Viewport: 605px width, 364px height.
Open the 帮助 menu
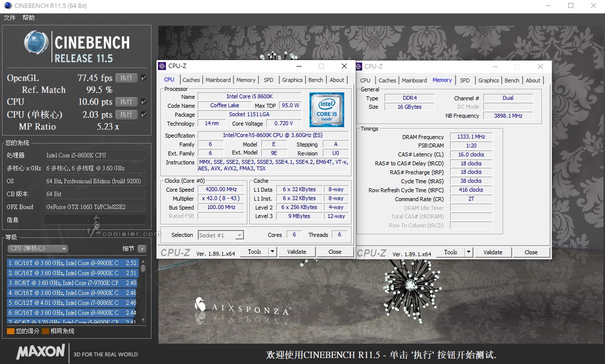pyautogui.click(x=28, y=18)
